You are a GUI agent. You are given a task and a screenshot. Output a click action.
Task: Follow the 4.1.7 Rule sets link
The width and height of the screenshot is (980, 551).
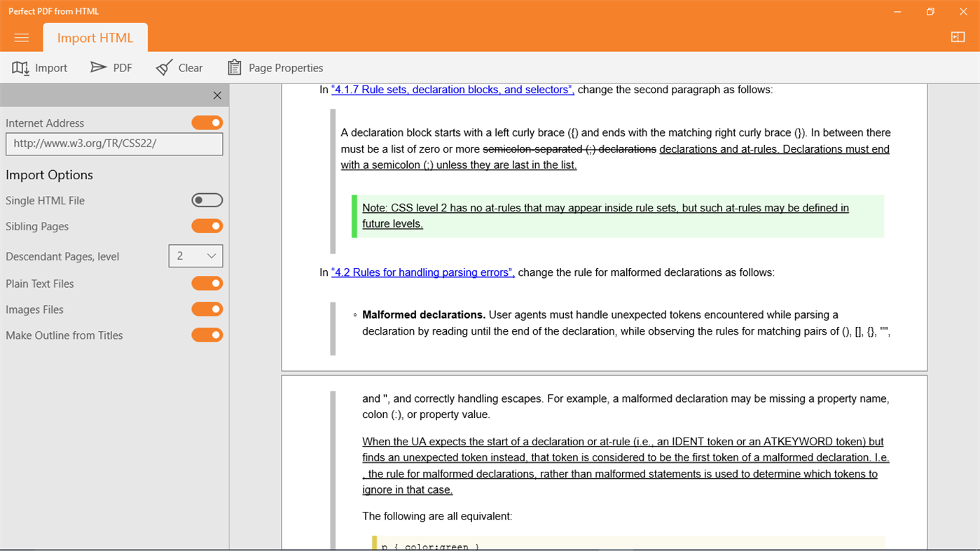pyautogui.click(x=452, y=90)
